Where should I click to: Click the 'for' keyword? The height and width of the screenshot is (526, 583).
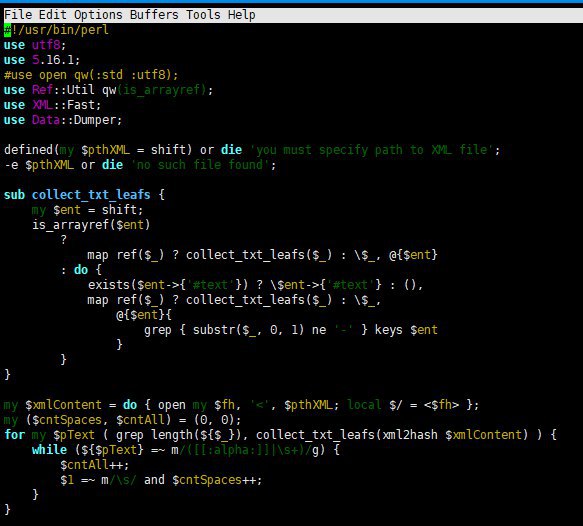tap(14, 435)
